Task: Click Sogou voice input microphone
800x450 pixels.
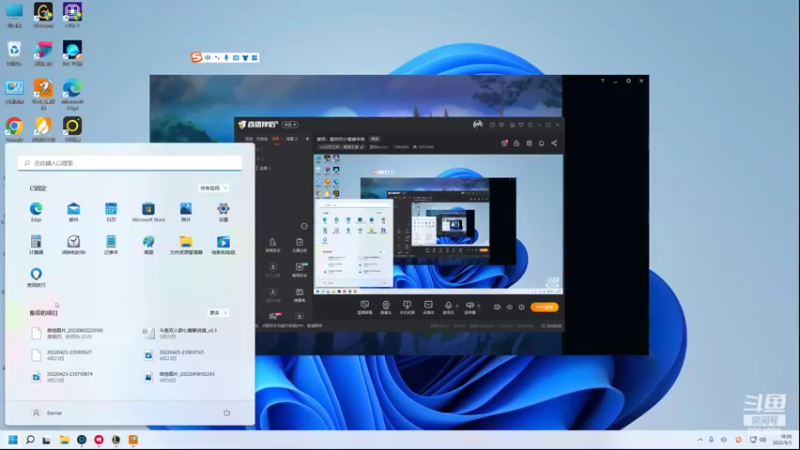Action: [x=226, y=58]
